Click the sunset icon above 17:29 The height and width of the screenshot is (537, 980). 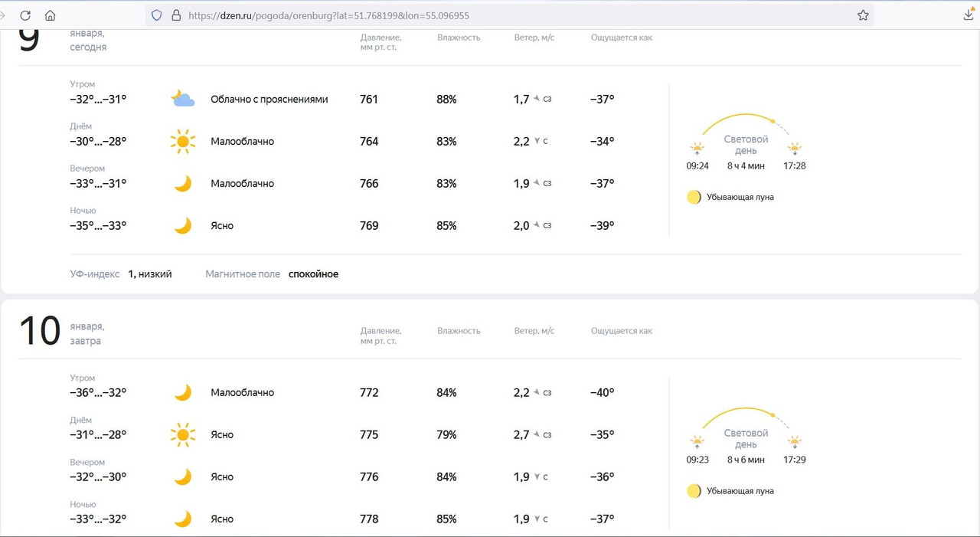pos(795,442)
